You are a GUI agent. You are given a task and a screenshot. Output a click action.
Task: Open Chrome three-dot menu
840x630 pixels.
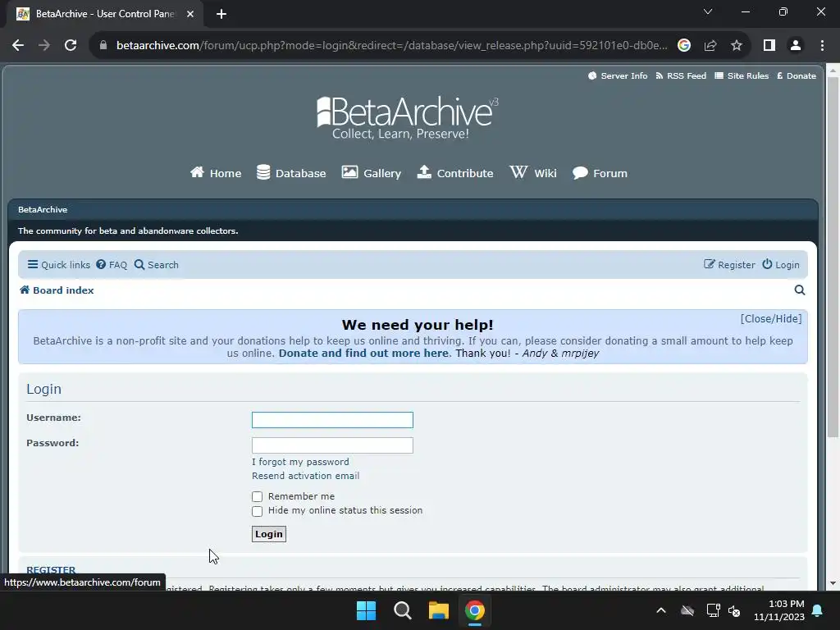822,46
